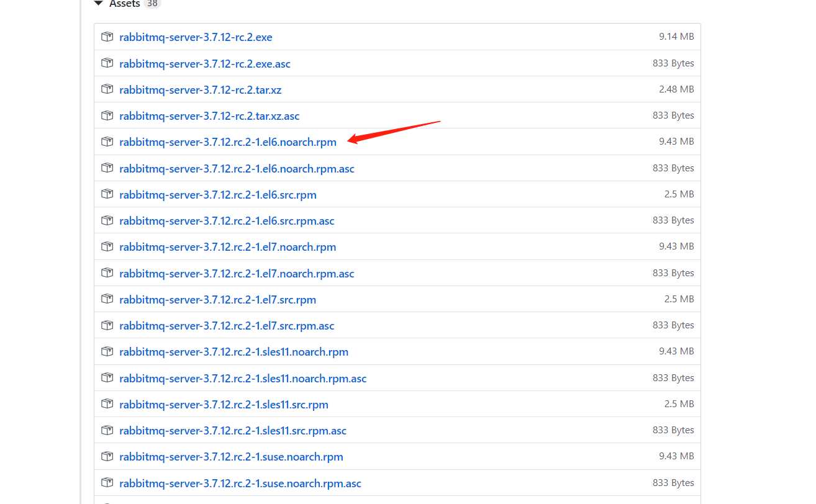Click the package icon for the el7.noarch.rpm asset
This screenshot has height=504, width=816.
107,246
